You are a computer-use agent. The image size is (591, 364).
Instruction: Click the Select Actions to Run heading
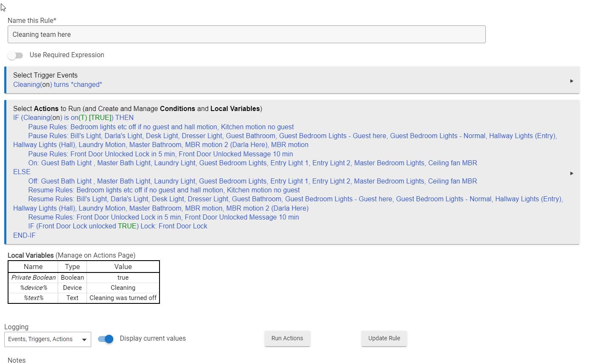(137, 108)
